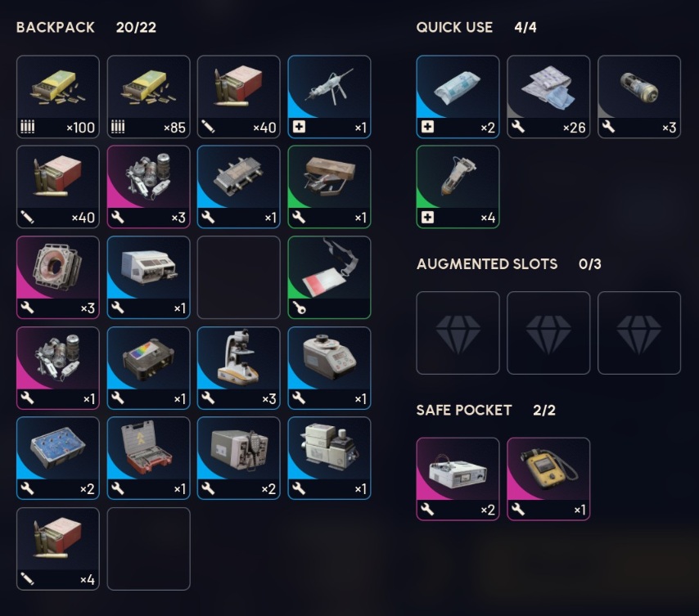The width and height of the screenshot is (699, 616).
Task: Select the keycard with lanyard item
Action: tap(329, 277)
